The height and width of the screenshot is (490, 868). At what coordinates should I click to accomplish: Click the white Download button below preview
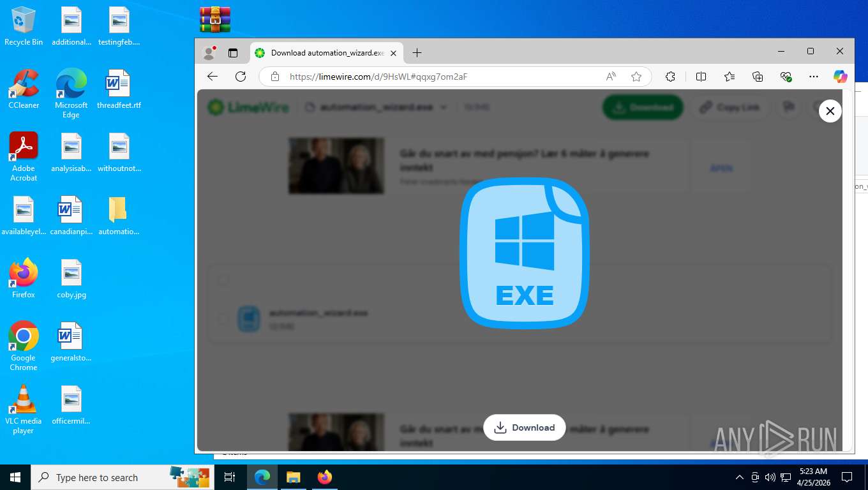525,427
